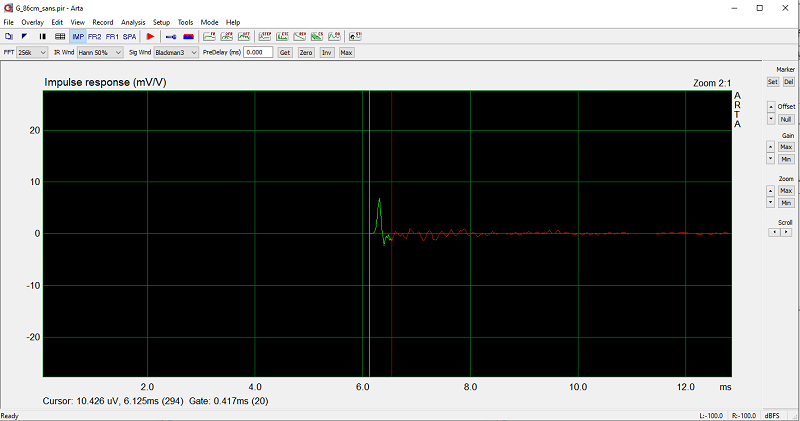Image resolution: width=800 pixels, height=421 pixels.
Task: Open the CS cumulative spectral decay icon
Action: click(x=317, y=36)
